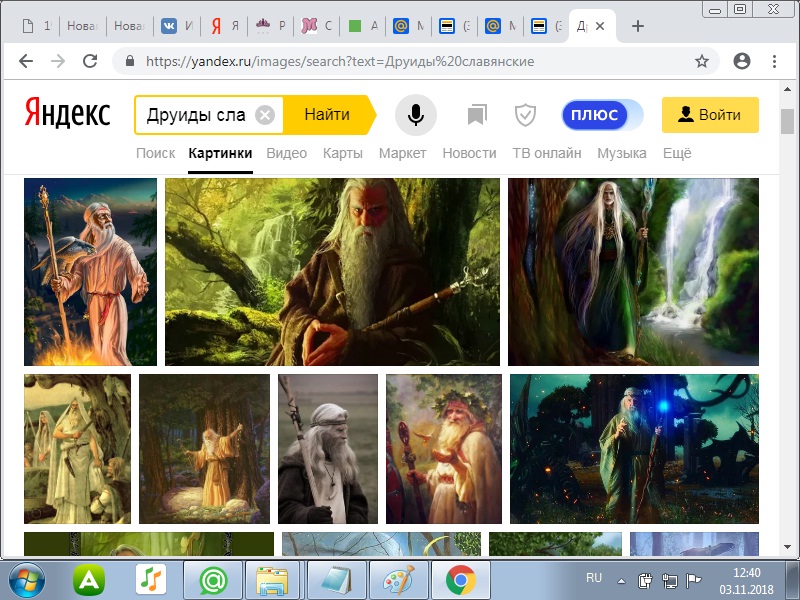This screenshot has width=800, height=600.
Task: Open the Windows Start menu
Action: pos(27,580)
